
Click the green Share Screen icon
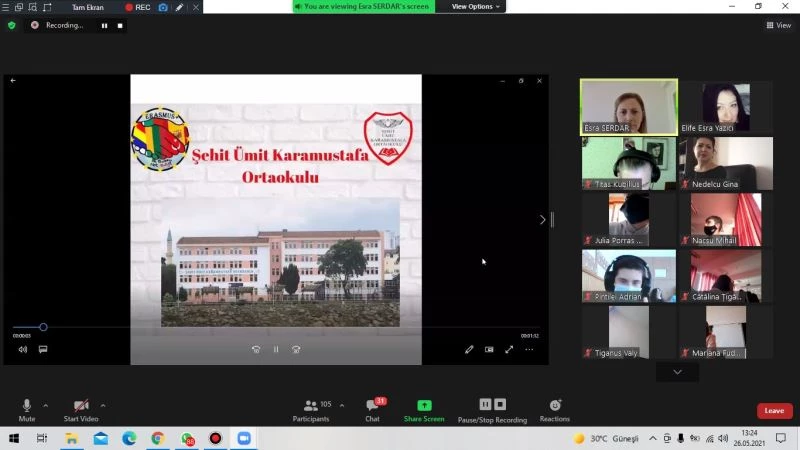click(x=424, y=406)
